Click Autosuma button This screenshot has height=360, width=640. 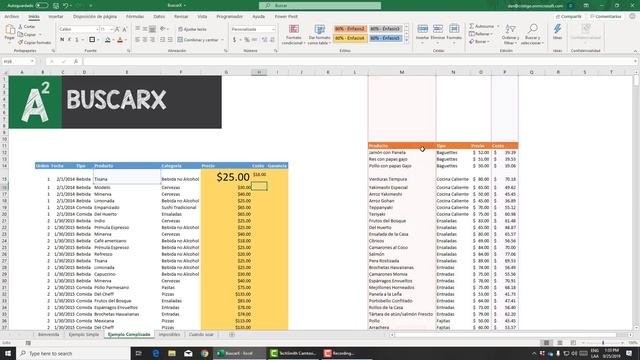[482, 27]
